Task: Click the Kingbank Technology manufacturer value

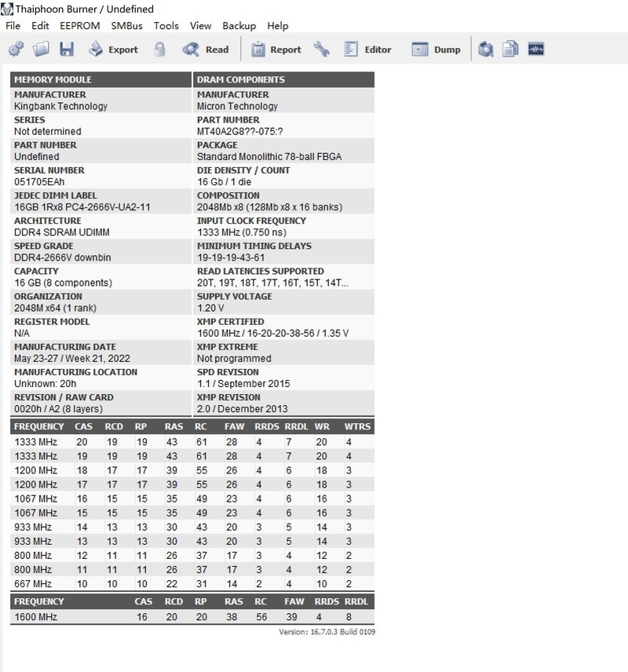Action: [x=61, y=106]
